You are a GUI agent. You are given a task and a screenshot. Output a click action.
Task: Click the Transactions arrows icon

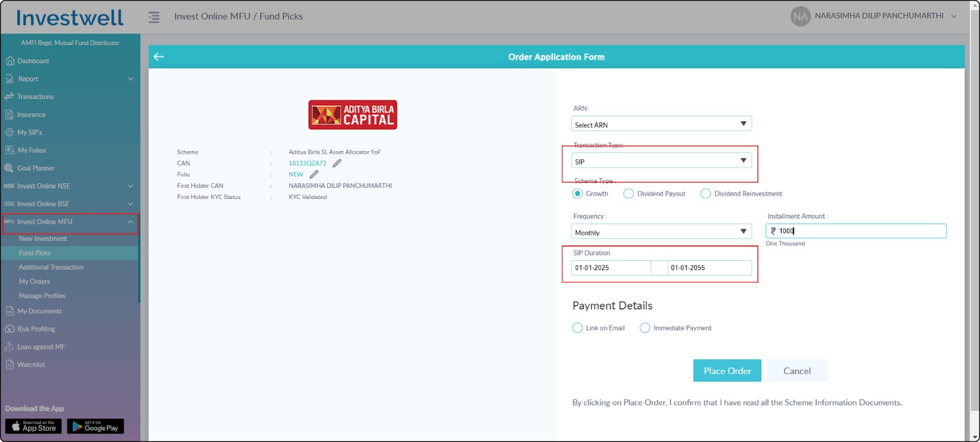pyautogui.click(x=9, y=96)
